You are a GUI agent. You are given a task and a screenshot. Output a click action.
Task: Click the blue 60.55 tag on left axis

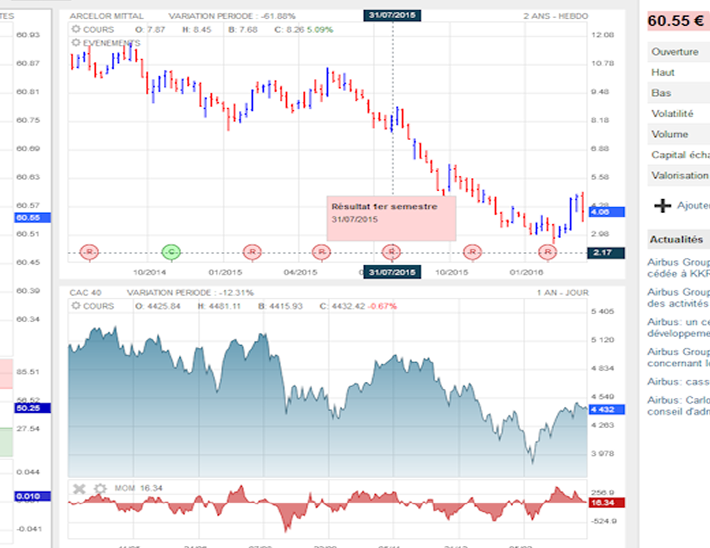[32, 218]
